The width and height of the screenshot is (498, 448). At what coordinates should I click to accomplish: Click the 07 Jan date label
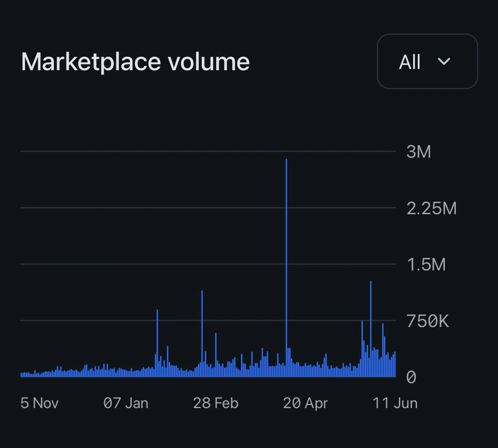126,403
